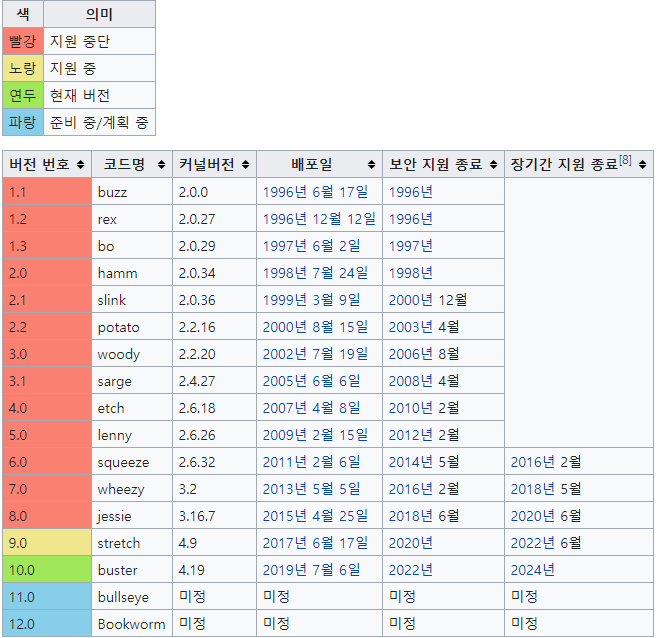Sort table by 커널버전 column arrows
657x638 pixels.
(x=246, y=165)
